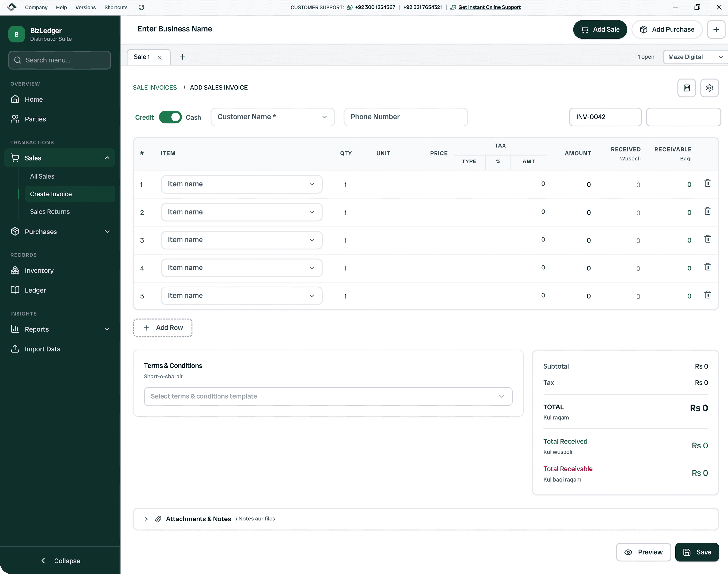The image size is (728, 574).
Task: Click the BizLedger 'B' brand badge
Action: 17,34
